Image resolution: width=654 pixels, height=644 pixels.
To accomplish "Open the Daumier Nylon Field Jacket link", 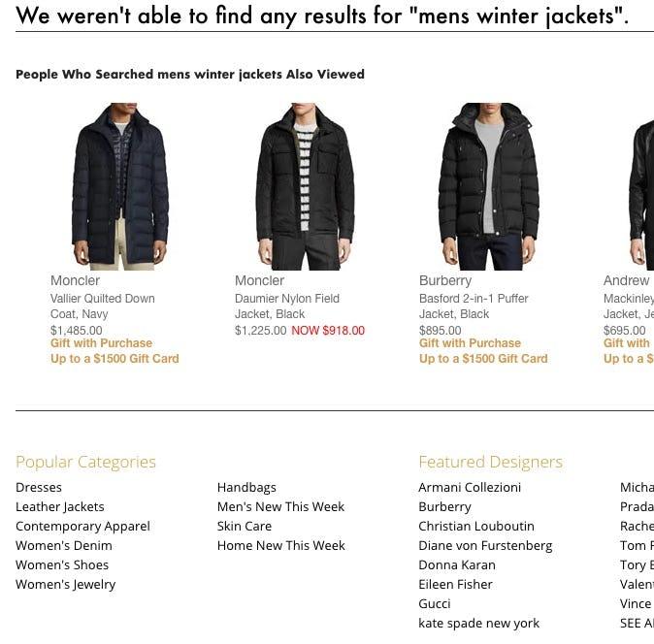I will pos(286,306).
